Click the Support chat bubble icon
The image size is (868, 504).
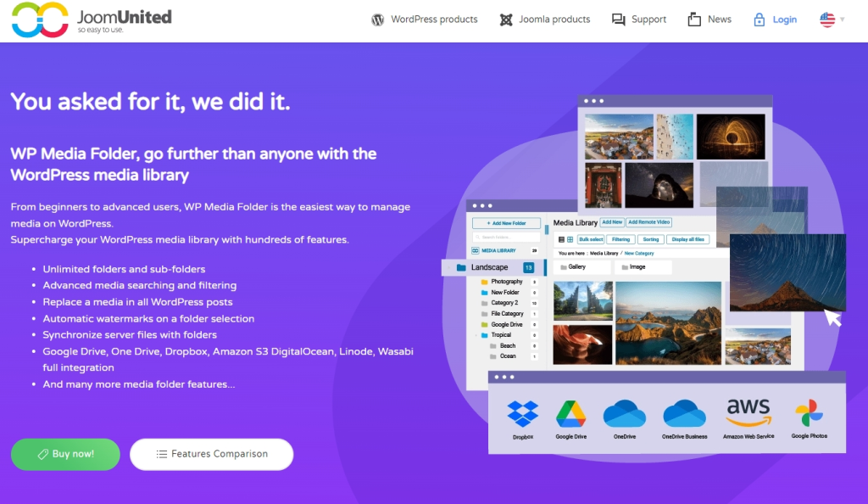tap(618, 20)
